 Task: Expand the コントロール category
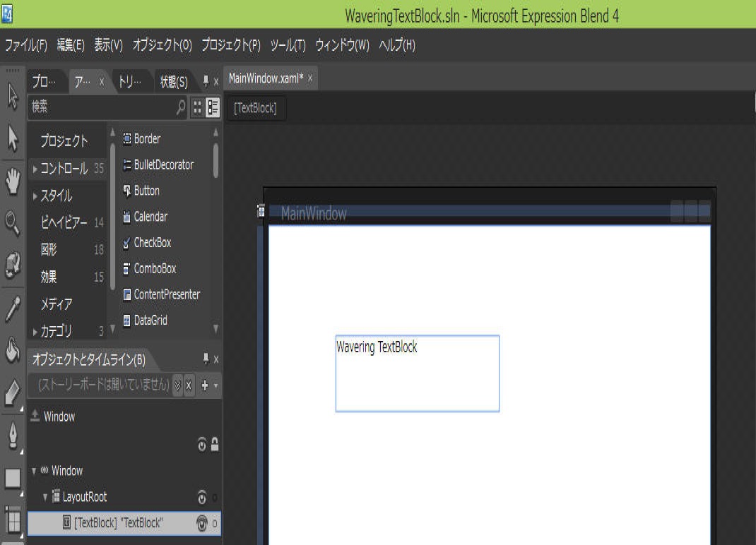(x=35, y=169)
